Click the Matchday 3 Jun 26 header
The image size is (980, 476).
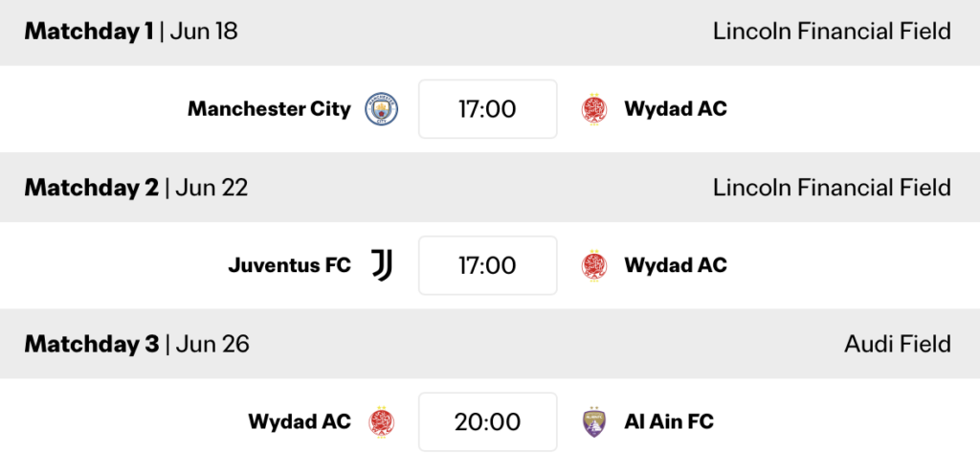(x=137, y=344)
